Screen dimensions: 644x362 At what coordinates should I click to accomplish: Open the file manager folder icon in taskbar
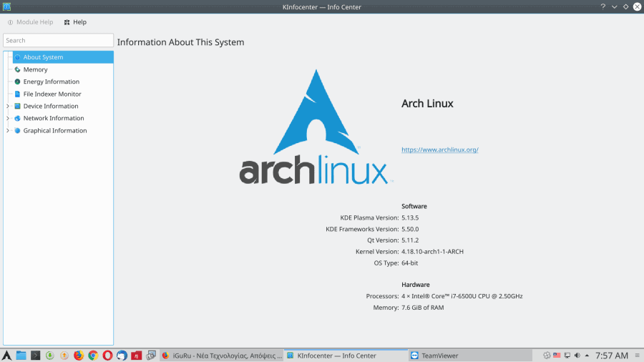(x=21, y=356)
